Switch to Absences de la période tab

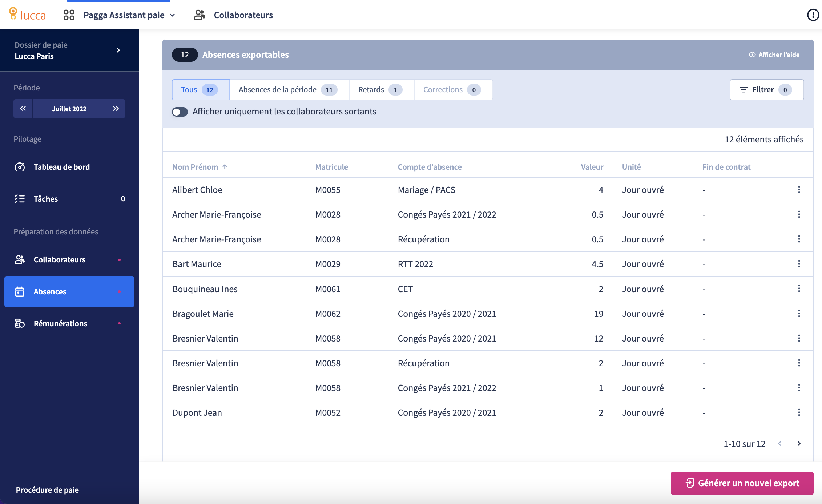(289, 90)
